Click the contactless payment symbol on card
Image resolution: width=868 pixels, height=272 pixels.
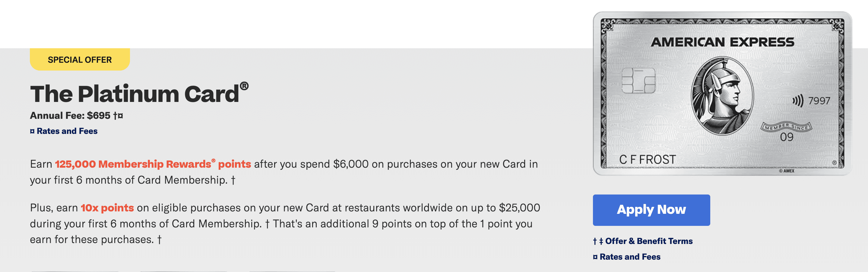click(797, 100)
